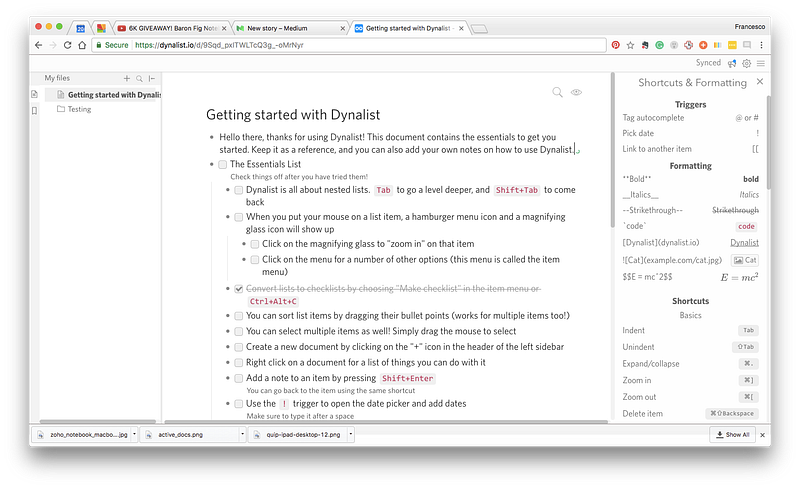Switch to the YouTube 6K GIVEAWAY tab
Image resolution: width=800 pixels, height=488 pixels.
click(172, 28)
